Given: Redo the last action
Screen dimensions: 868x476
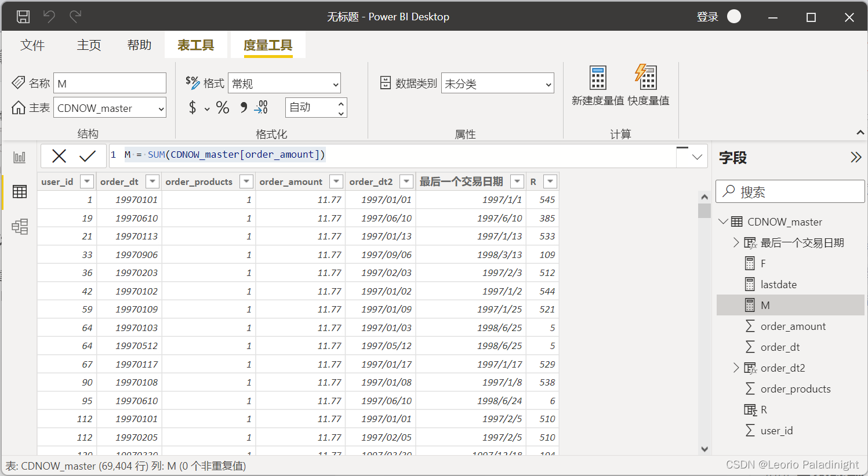Looking at the screenshot, I should pyautogui.click(x=75, y=17).
